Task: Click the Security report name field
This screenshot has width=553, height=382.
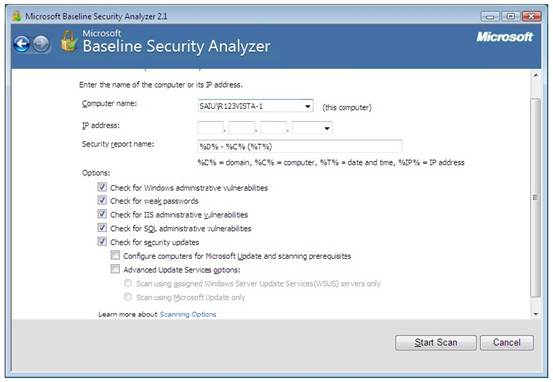Action: pyautogui.click(x=299, y=146)
